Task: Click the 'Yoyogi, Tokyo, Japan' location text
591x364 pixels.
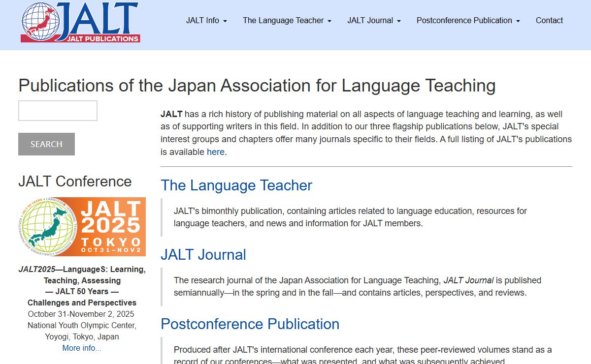Action: tap(82, 337)
